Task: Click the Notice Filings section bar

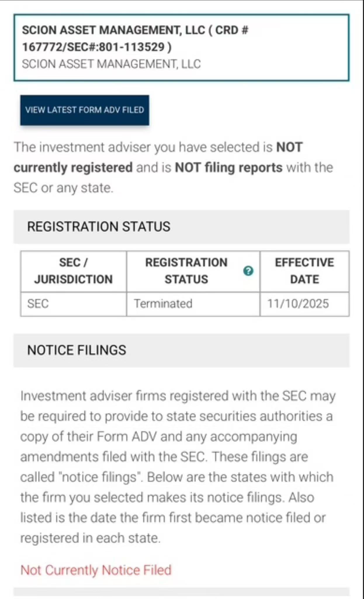Action: (x=181, y=350)
